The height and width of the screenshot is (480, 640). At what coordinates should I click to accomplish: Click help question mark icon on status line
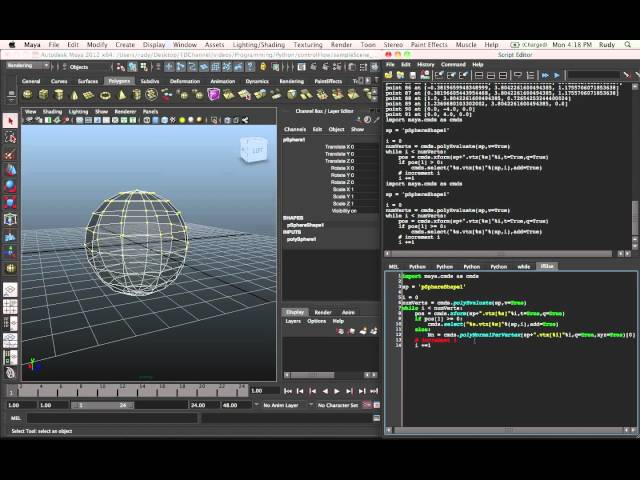click(250, 67)
